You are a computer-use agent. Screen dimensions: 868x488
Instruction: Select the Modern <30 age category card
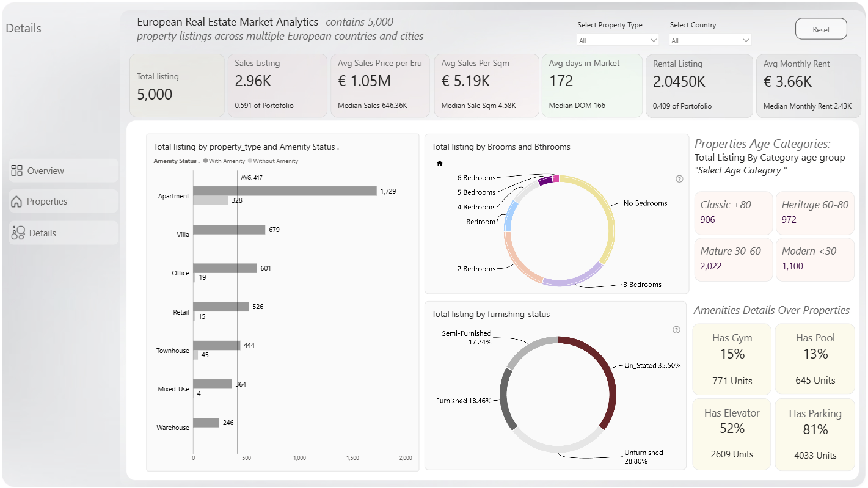pyautogui.click(x=815, y=260)
